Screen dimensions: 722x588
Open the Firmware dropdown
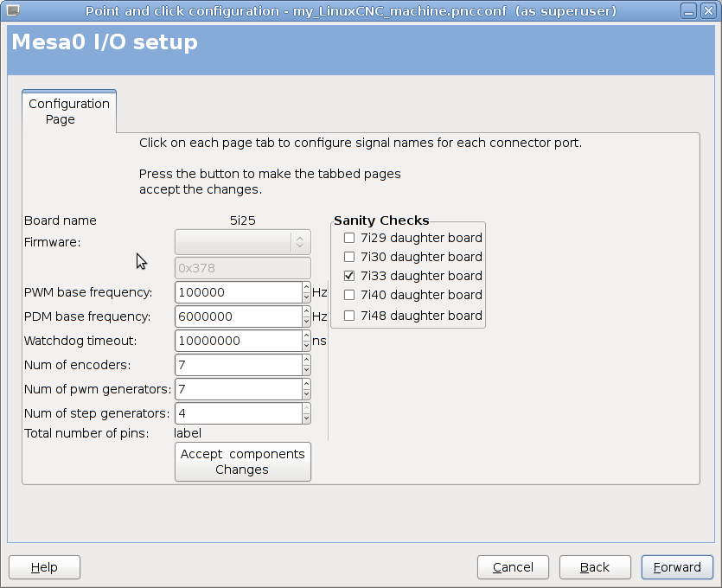(243, 242)
